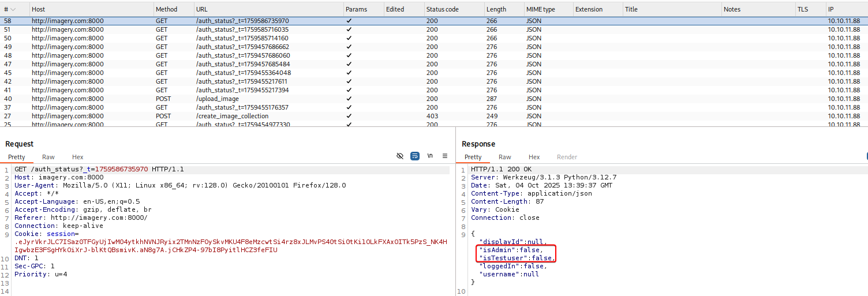Open the Response Render tab
The image size is (868, 296).
pyautogui.click(x=566, y=157)
